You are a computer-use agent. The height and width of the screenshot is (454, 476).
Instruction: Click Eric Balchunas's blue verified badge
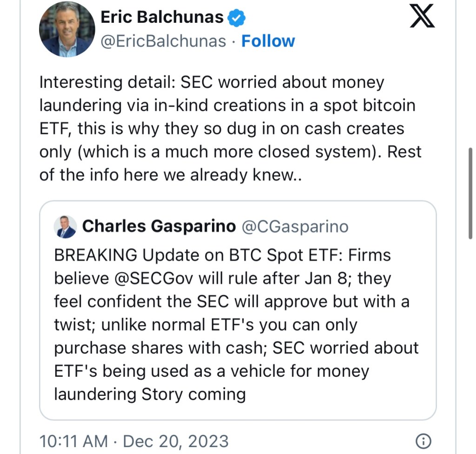(237, 18)
